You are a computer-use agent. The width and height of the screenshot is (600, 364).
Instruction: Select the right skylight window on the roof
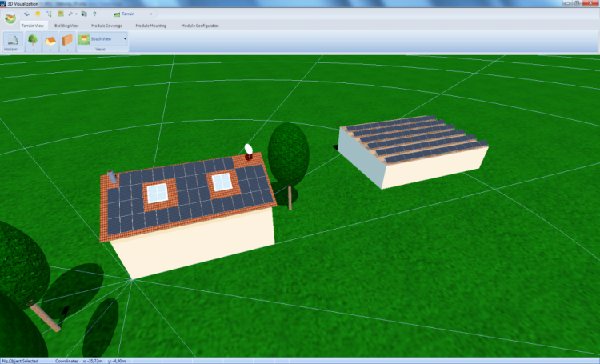pos(222,182)
